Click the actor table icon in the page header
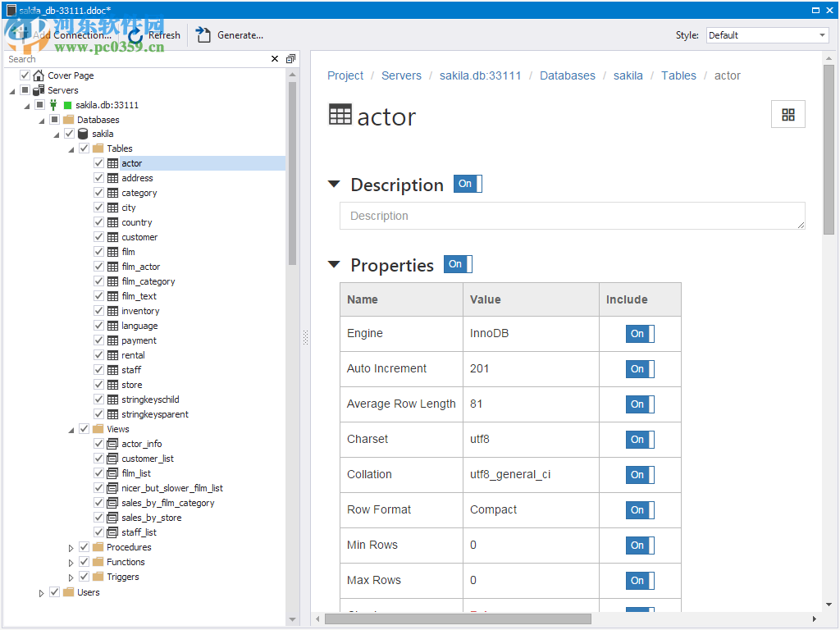 point(339,116)
